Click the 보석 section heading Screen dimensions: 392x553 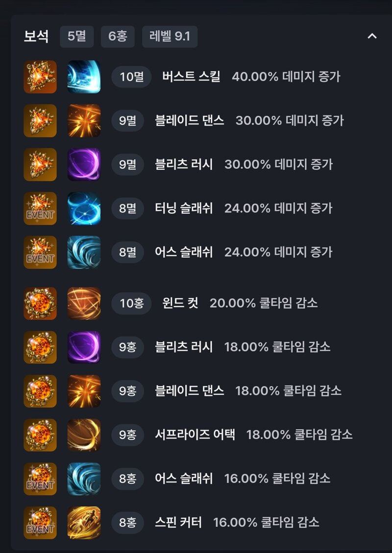click(36, 36)
